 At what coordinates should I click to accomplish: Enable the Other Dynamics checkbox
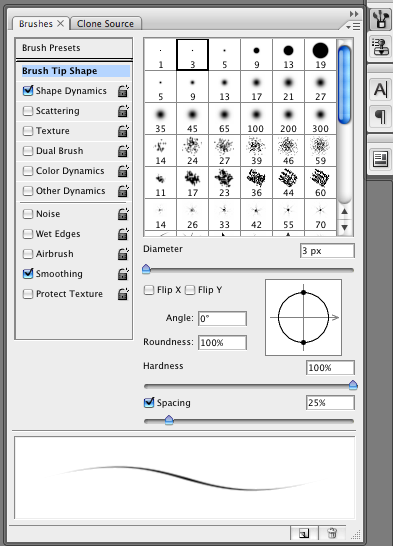tap(28, 191)
